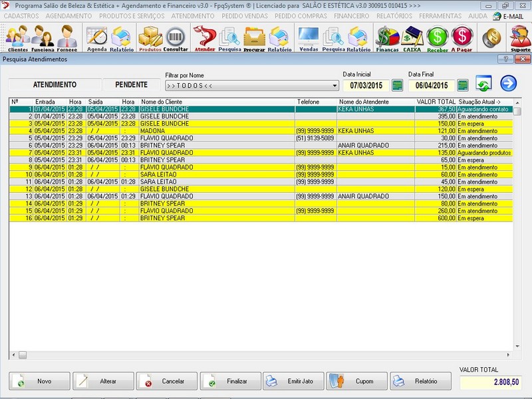Expand the Filtrar por Nome dropdown
This screenshot has width=532, height=399.
click(334, 86)
